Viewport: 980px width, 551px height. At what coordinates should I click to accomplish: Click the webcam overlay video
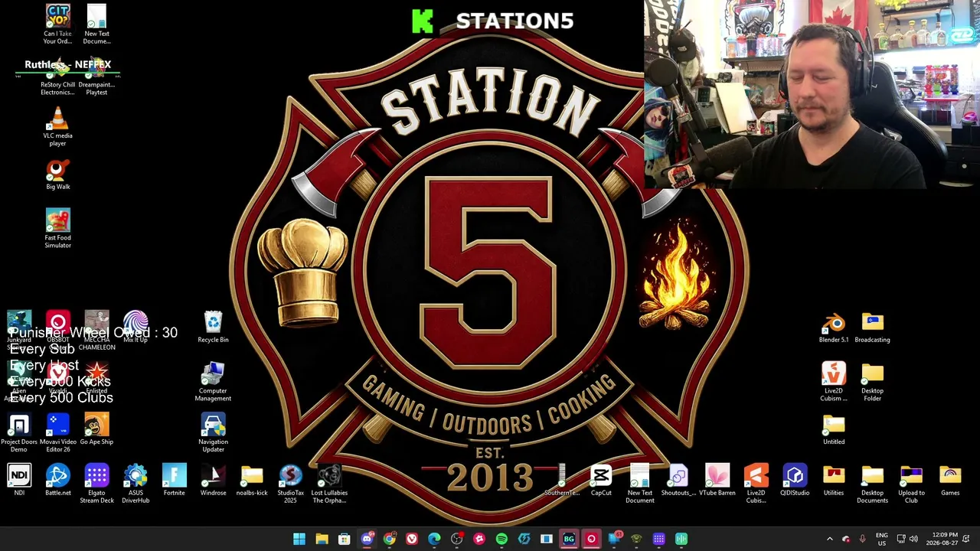coord(812,94)
